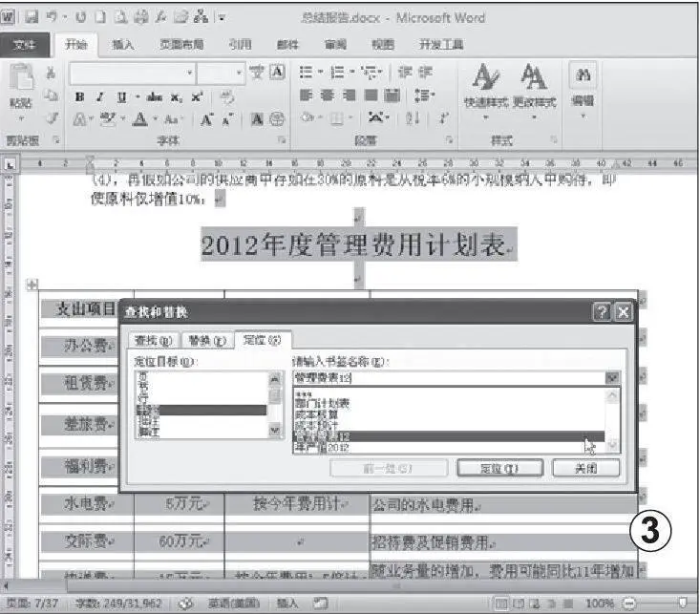Open the font name dropdown

coord(190,73)
